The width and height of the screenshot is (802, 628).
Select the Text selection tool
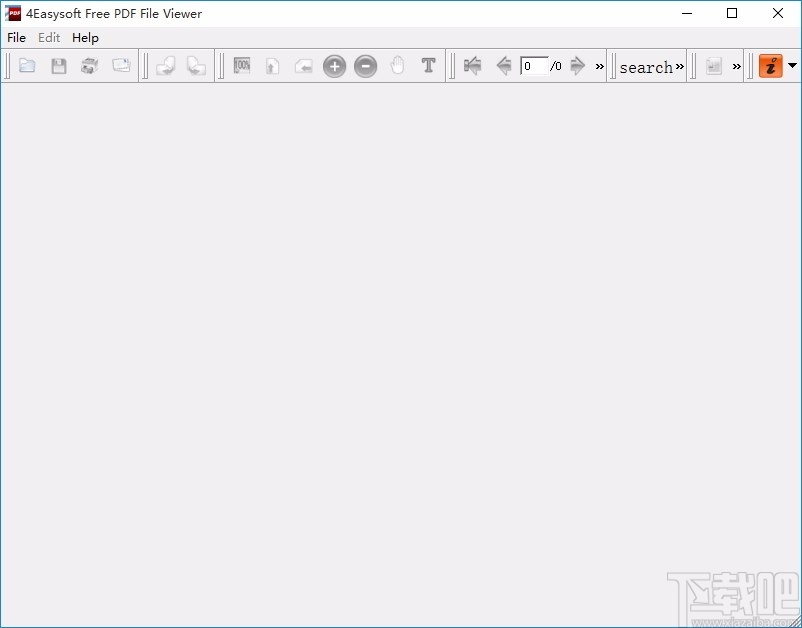click(x=428, y=66)
